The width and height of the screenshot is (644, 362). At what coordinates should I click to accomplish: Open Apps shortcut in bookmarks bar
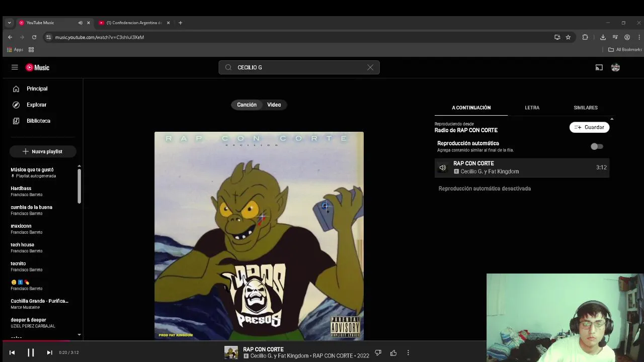click(15, 50)
